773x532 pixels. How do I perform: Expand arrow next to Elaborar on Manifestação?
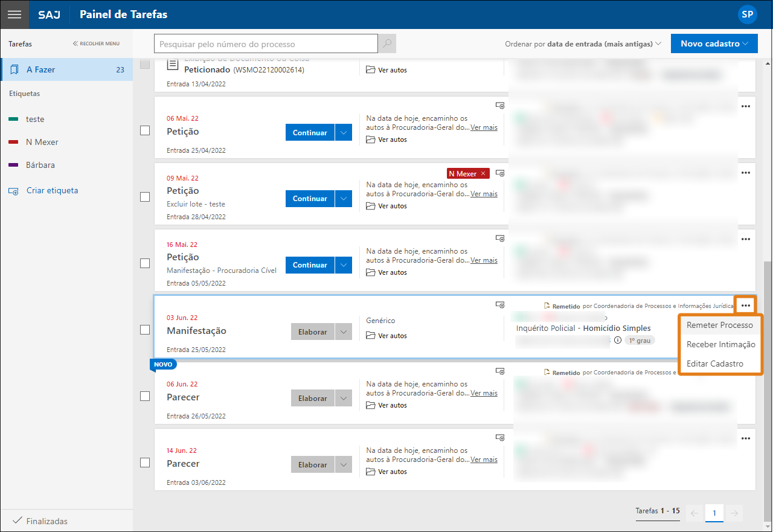(344, 332)
